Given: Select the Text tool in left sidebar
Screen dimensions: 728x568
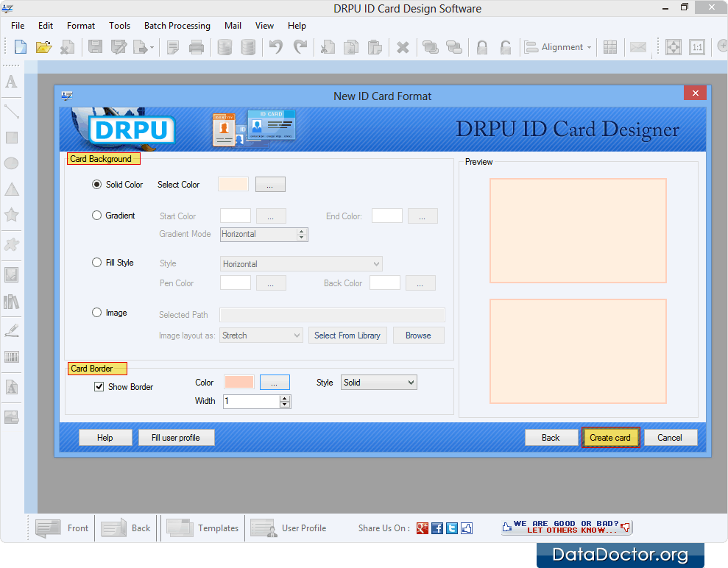Looking at the screenshot, I should pyautogui.click(x=11, y=82).
